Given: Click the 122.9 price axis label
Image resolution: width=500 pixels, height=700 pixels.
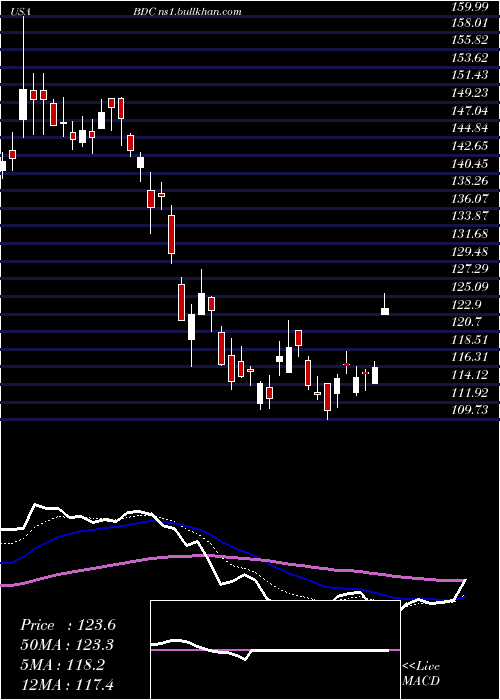Looking at the screenshot, I should (467, 304).
